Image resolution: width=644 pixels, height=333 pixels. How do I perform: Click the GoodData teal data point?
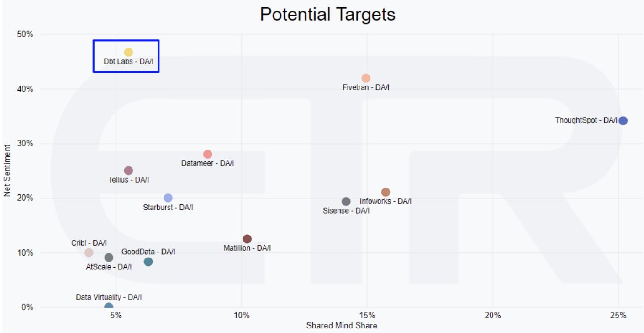(148, 262)
